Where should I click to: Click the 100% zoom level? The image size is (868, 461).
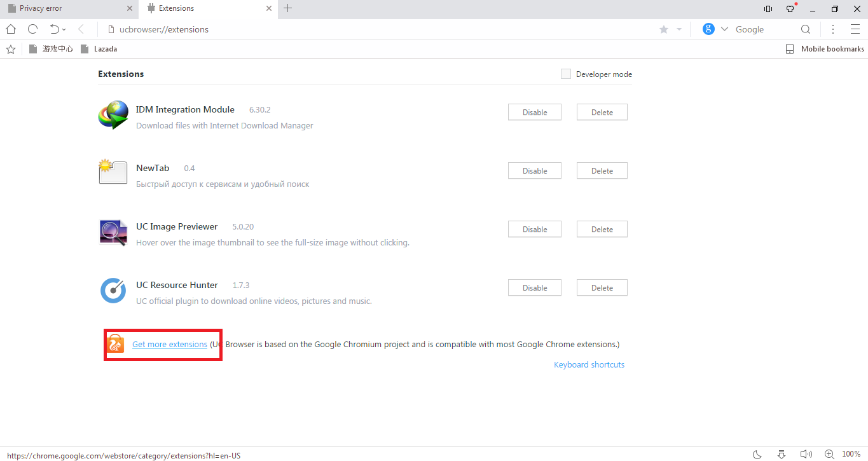[851, 454]
